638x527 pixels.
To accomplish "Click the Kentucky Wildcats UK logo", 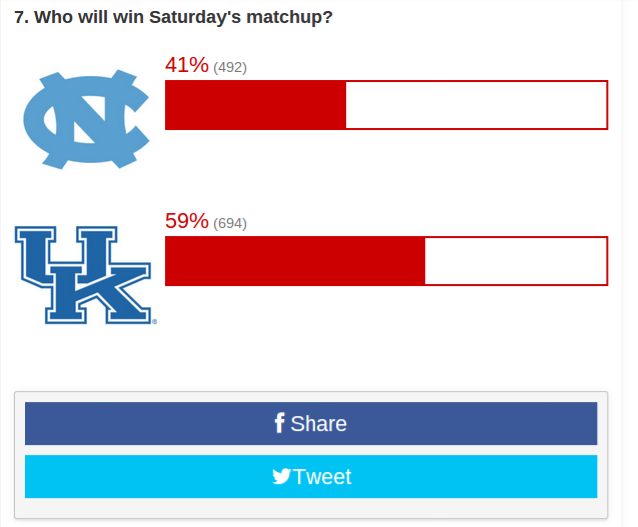I will click(x=83, y=275).
